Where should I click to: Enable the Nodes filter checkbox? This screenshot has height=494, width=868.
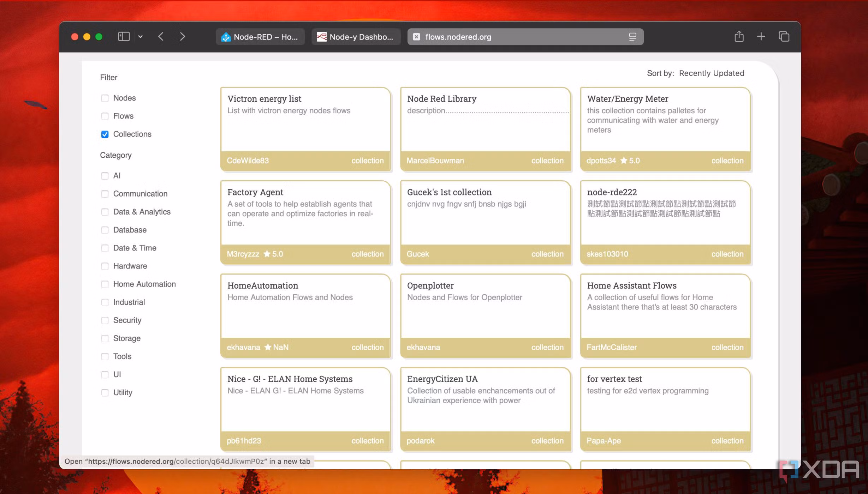pyautogui.click(x=105, y=98)
